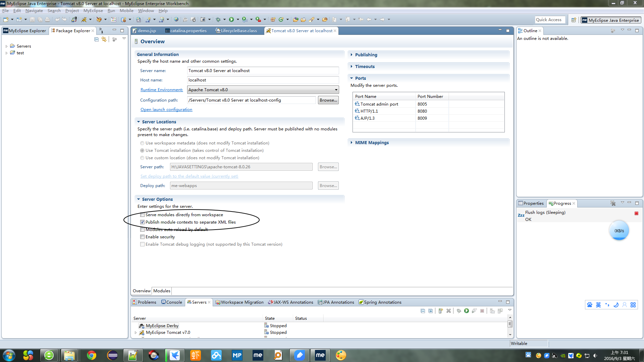Open Eclipse from the taskbar

pos(112,355)
